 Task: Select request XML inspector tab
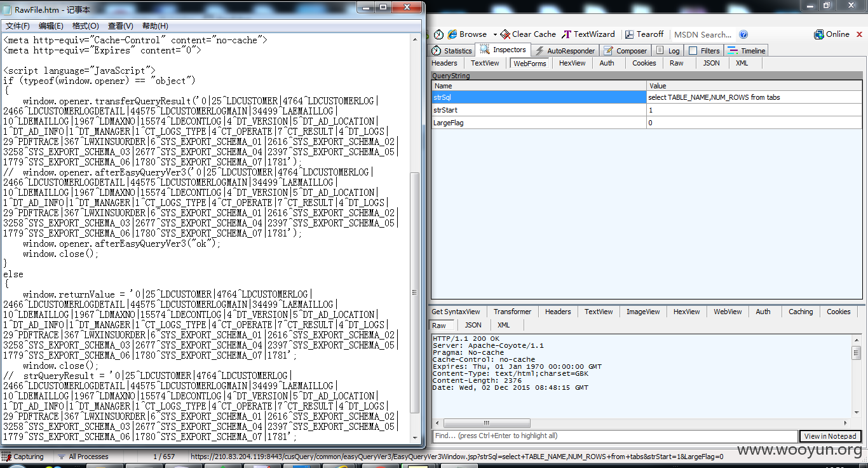click(742, 63)
